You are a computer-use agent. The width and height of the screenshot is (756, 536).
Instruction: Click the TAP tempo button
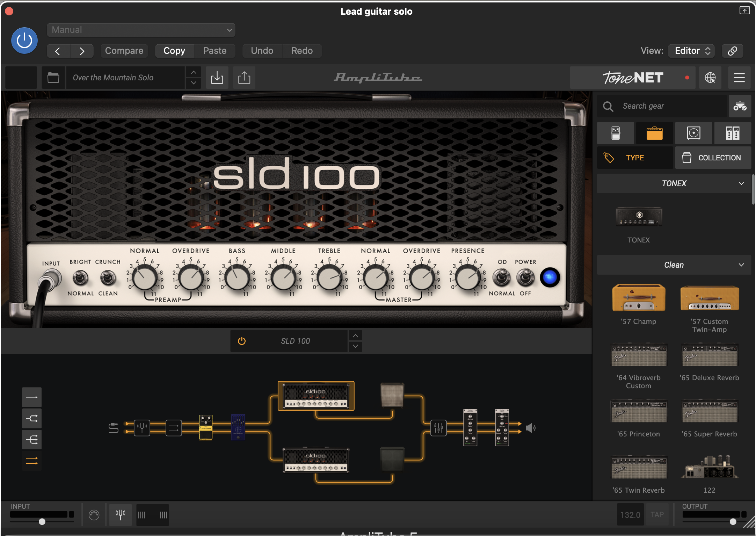coord(657,515)
